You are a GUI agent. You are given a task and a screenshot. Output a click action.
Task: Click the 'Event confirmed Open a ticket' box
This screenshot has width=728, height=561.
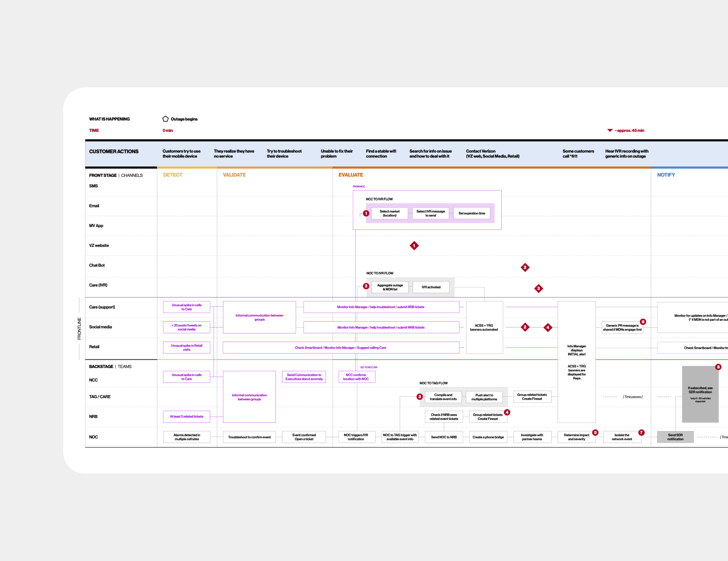click(x=304, y=437)
